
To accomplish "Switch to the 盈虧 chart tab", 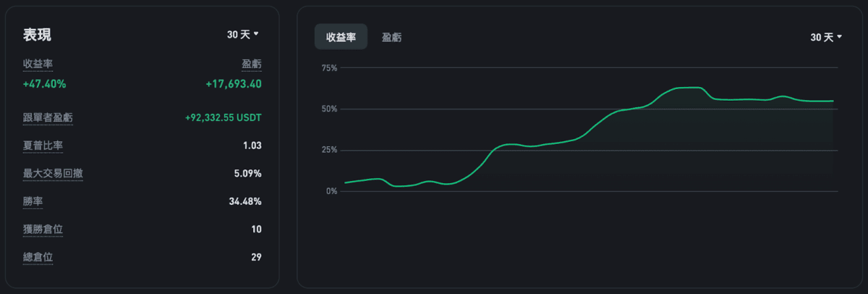I will (392, 37).
